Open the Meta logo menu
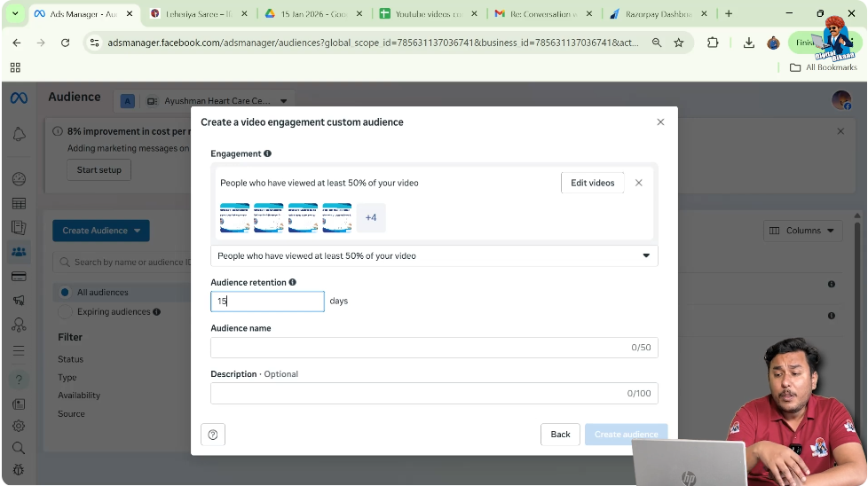Viewport: 868px width, 486px height. pyautogui.click(x=19, y=98)
